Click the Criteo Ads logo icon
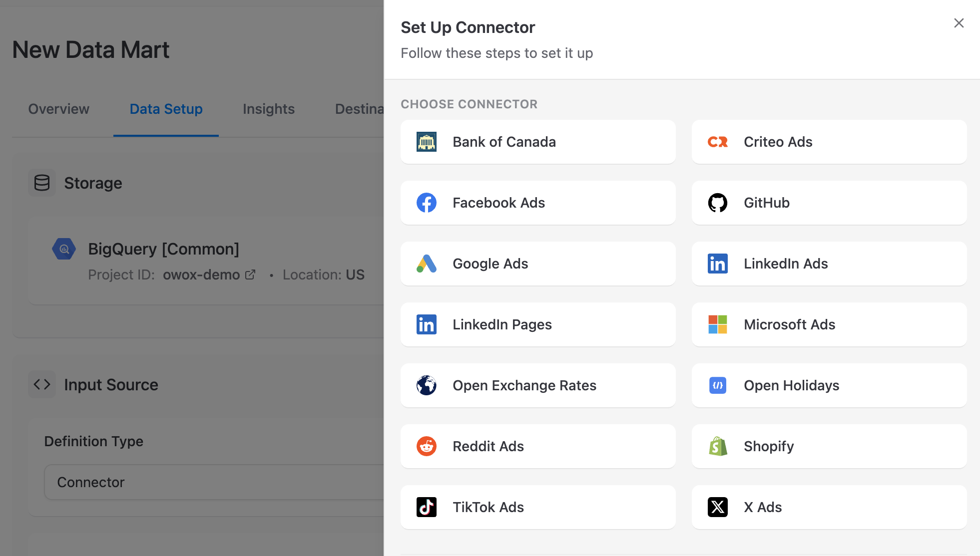This screenshot has height=556, width=980. point(717,142)
